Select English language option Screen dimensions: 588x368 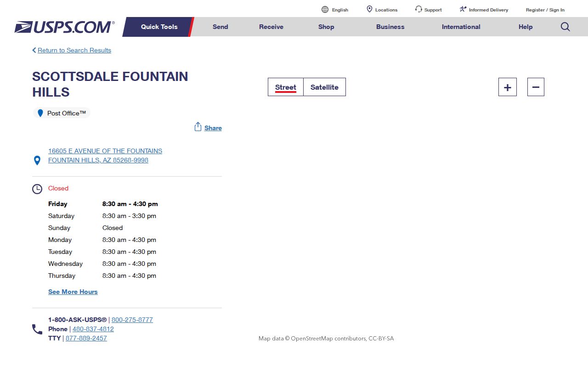coord(340,10)
